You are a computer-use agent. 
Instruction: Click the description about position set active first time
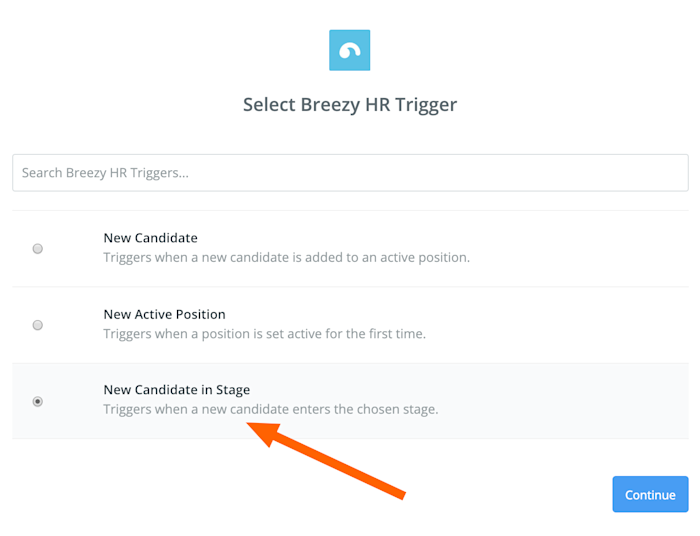click(265, 334)
